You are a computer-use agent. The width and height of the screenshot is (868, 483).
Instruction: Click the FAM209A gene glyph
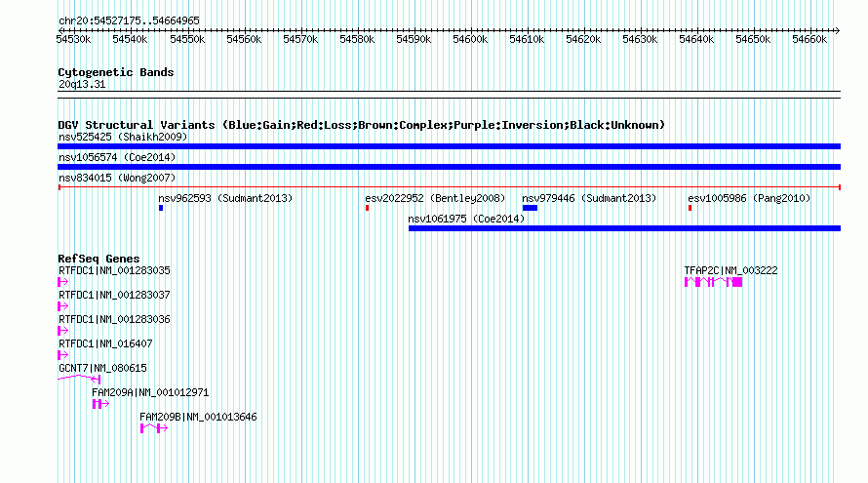point(100,404)
